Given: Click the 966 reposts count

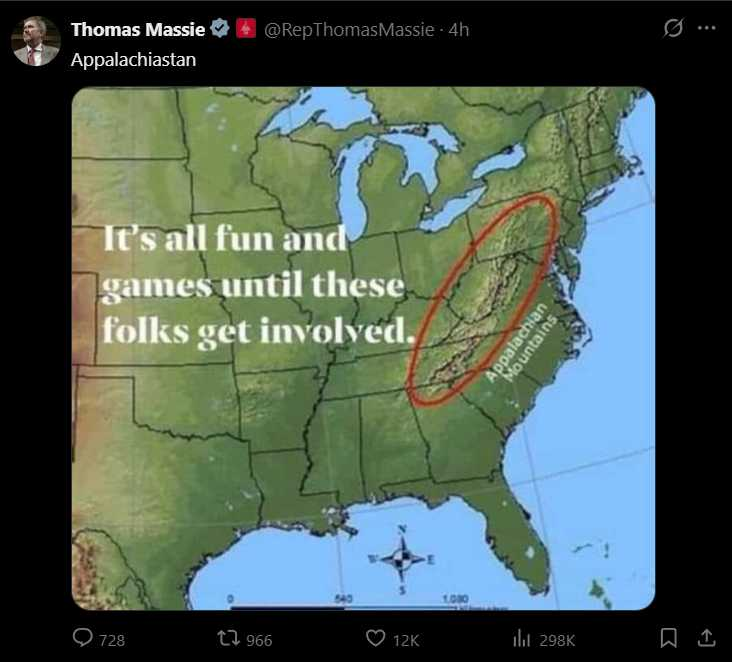Looking at the screenshot, I should [259, 640].
